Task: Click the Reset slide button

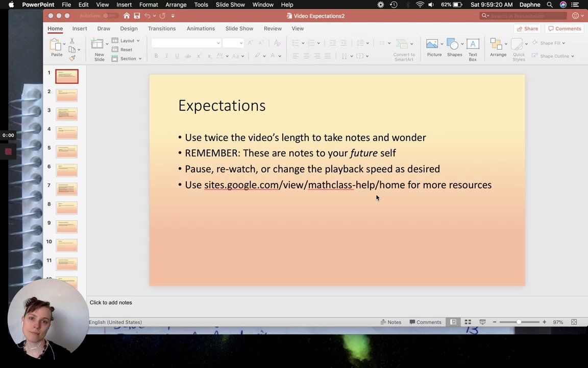Action: click(122, 50)
